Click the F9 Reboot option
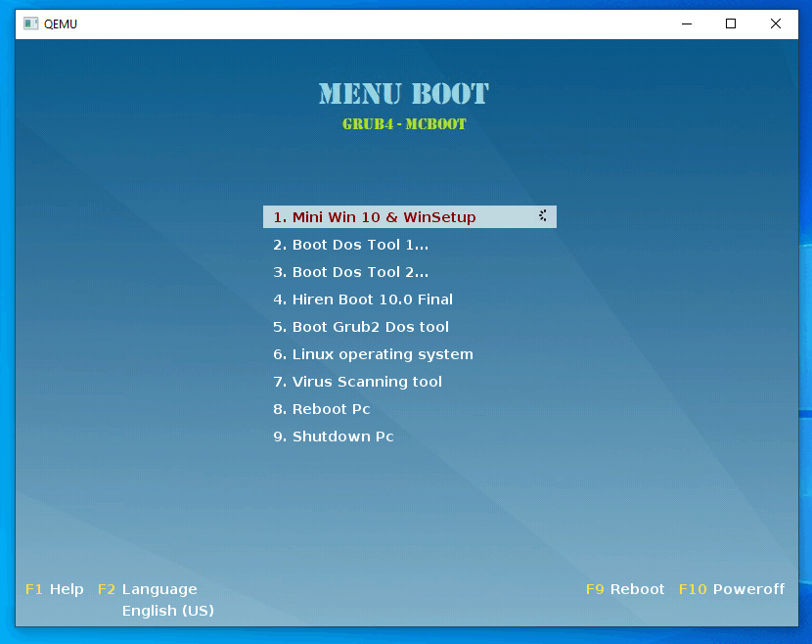The image size is (812, 644). coord(625,589)
